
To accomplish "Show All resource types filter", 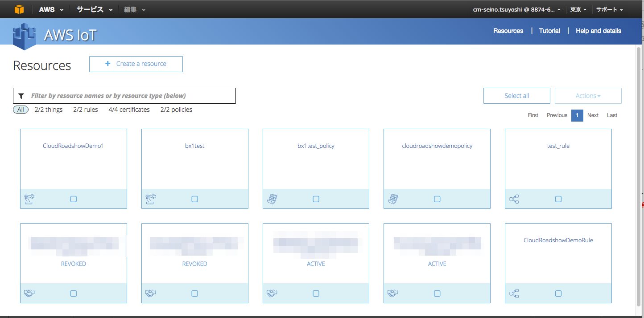I will tap(21, 110).
